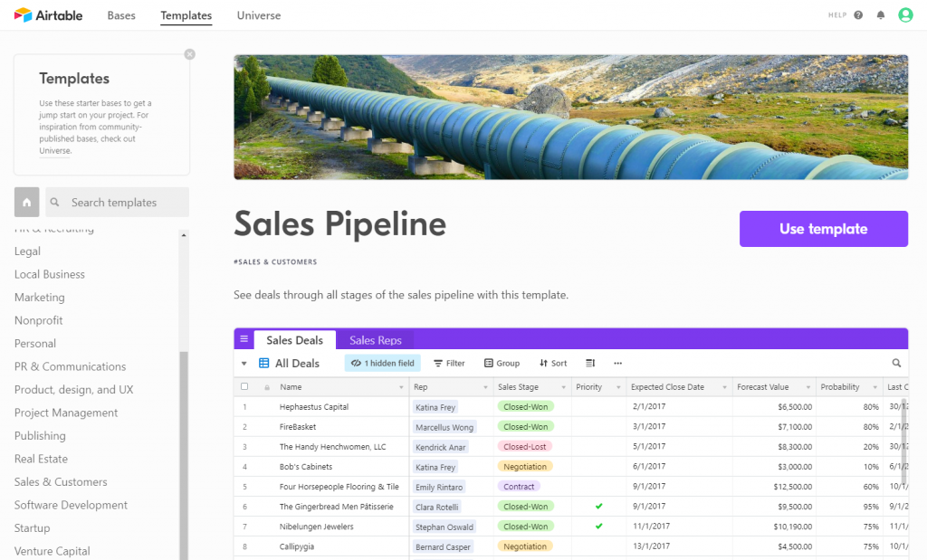The height and width of the screenshot is (560, 927).
Task: Open the Universe menu item
Action: [259, 15]
